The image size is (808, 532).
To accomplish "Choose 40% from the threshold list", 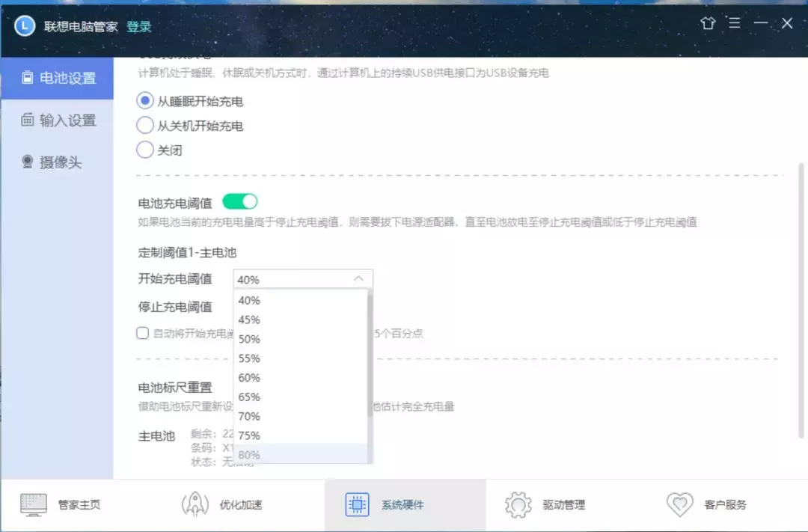I will click(301, 300).
